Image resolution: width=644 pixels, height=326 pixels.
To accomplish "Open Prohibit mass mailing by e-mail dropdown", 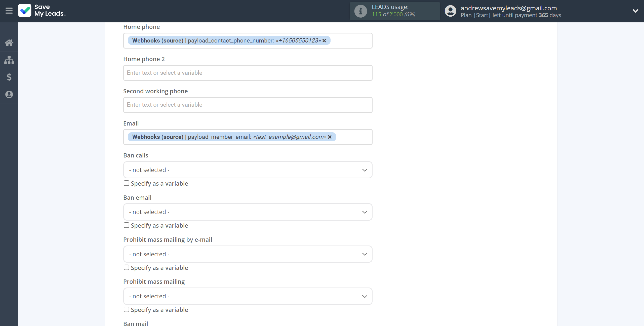I will (x=248, y=254).
